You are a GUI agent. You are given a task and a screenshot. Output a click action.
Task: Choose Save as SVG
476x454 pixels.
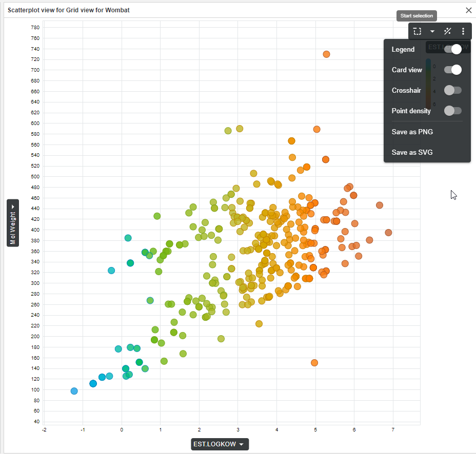coord(412,152)
